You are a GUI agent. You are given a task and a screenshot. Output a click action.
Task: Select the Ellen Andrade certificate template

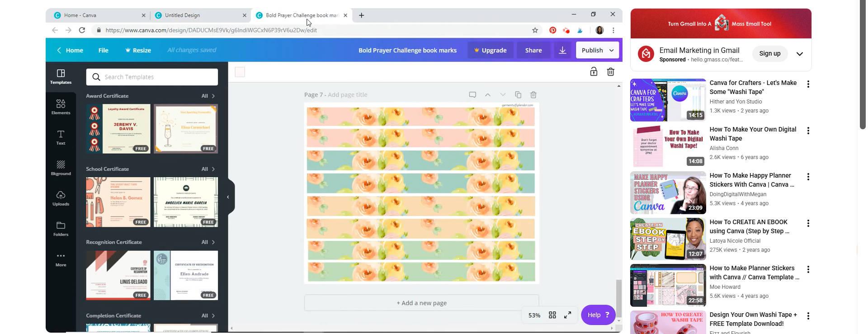coord(186,275)
